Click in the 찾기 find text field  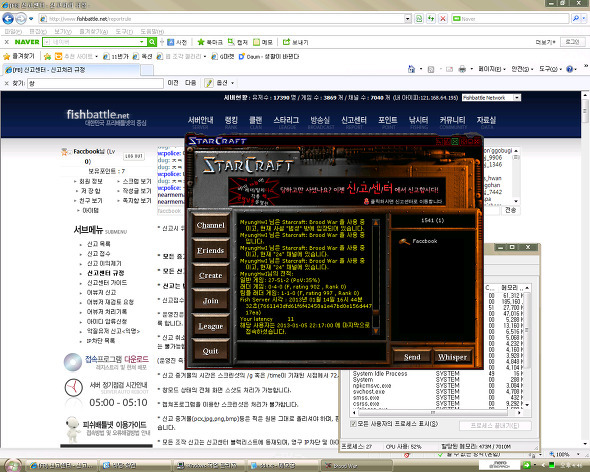click(95, 83)
